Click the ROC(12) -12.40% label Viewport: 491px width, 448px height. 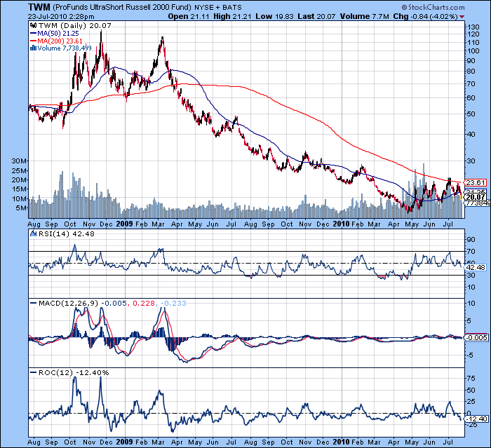(x=74, y=372)
